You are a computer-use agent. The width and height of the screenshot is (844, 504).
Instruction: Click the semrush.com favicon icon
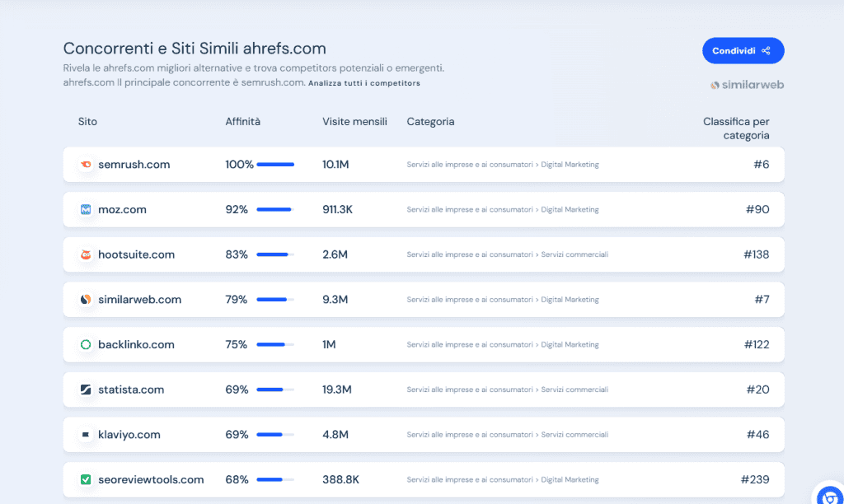tap(86, 165)
